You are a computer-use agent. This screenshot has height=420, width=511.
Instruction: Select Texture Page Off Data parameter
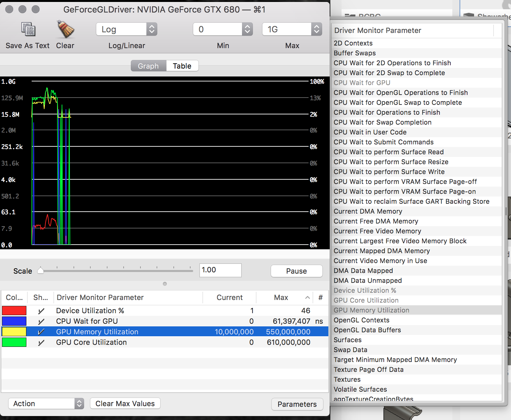[417, 370]
